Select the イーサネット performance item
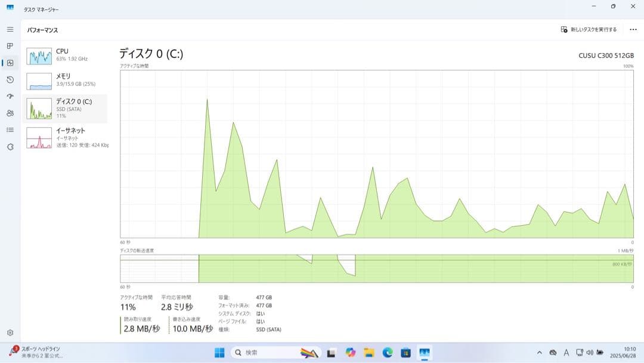 [65, 137]
